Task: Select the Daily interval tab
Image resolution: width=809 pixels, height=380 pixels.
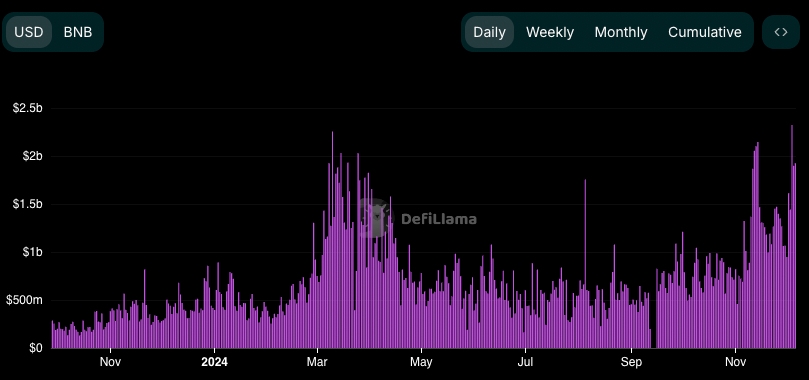Action: point(489,32)
